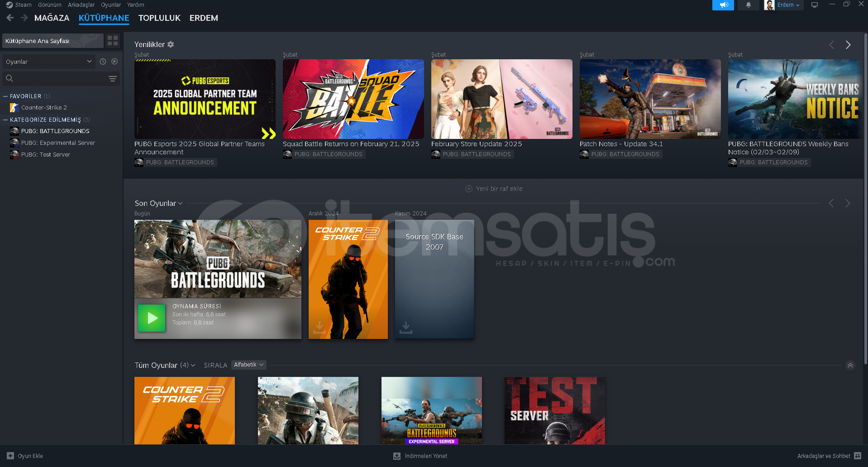Play PUBG Battlegrounds green button
The height and width of the screenshot is (467, 868).
152,318
